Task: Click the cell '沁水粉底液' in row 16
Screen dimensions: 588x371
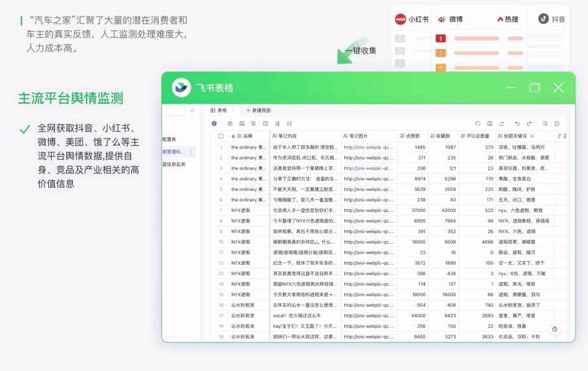Action: [x=242, y=305]
